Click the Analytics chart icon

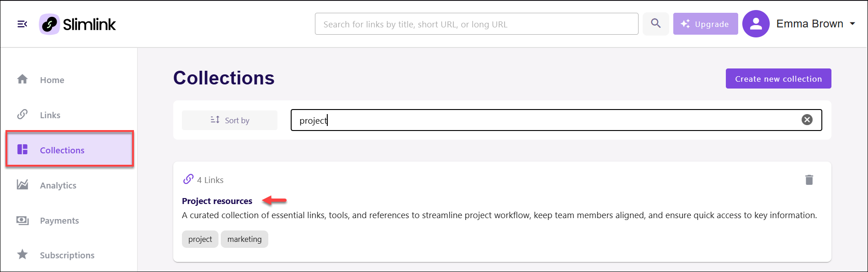pyautogui.click(x=22, y=185)
